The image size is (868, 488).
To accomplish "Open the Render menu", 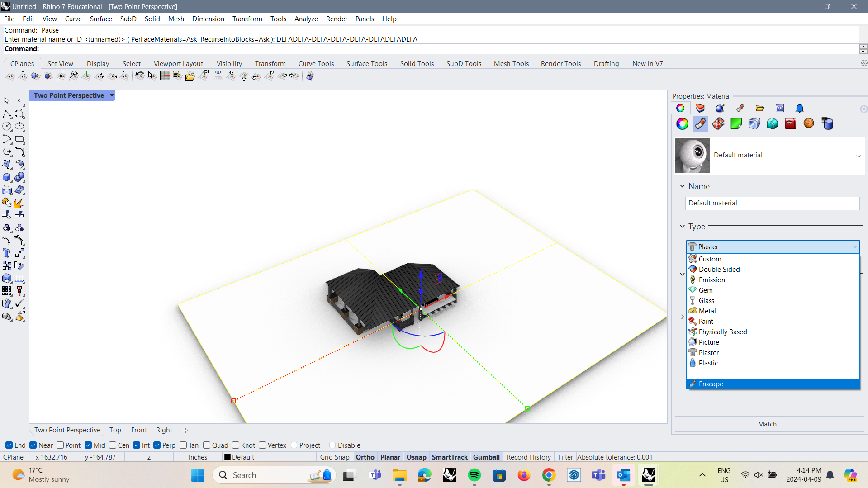I will [337, 19].
